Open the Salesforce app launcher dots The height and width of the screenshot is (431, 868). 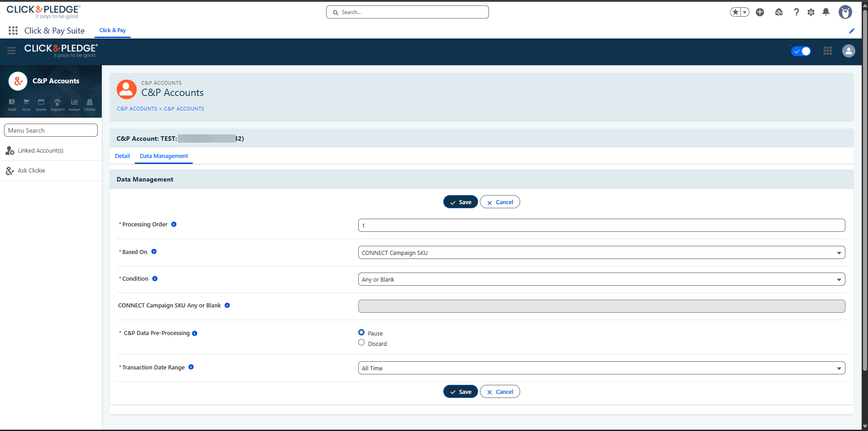[x=13, y=30]
